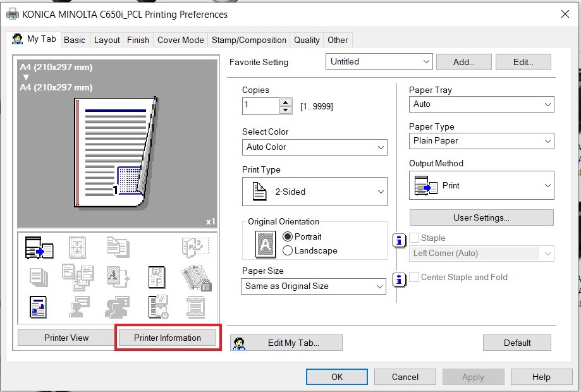Open the Print Type 2-Sided dropdown
Image resolution: width=581 pixels, height=392 pixels.
point(315,192)
